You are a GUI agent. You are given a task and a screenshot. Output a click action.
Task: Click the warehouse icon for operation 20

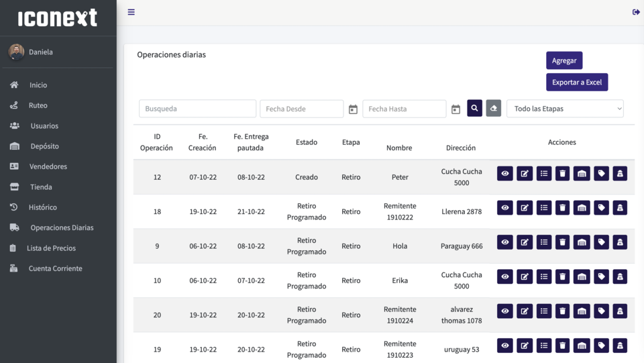point(582,312)
